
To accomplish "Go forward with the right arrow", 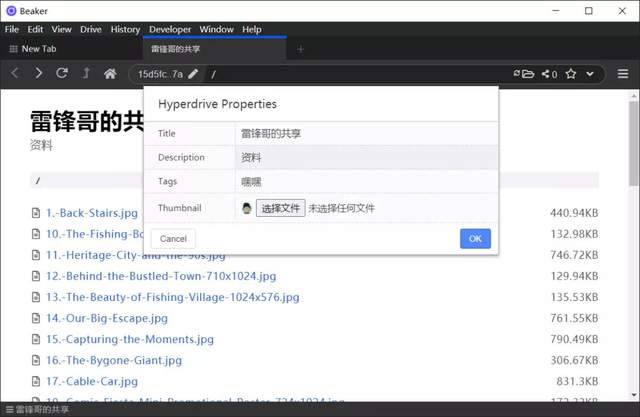I will pos(38,73).
